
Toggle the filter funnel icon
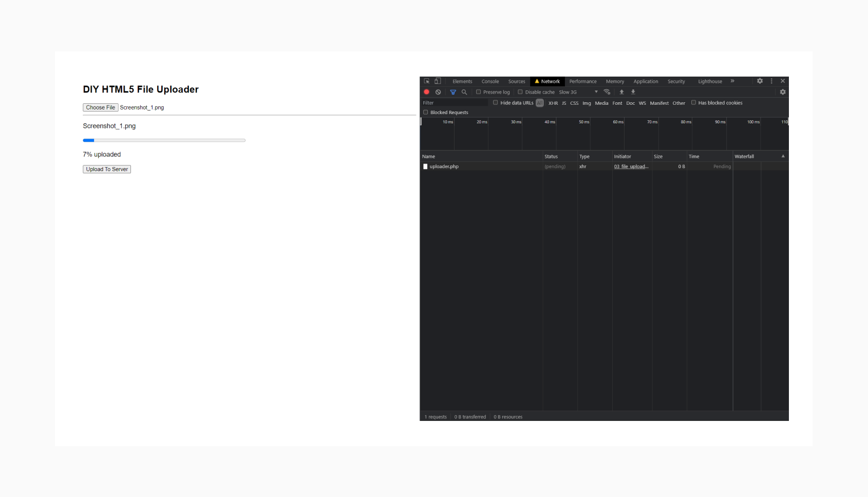click(x=453, y=92)
